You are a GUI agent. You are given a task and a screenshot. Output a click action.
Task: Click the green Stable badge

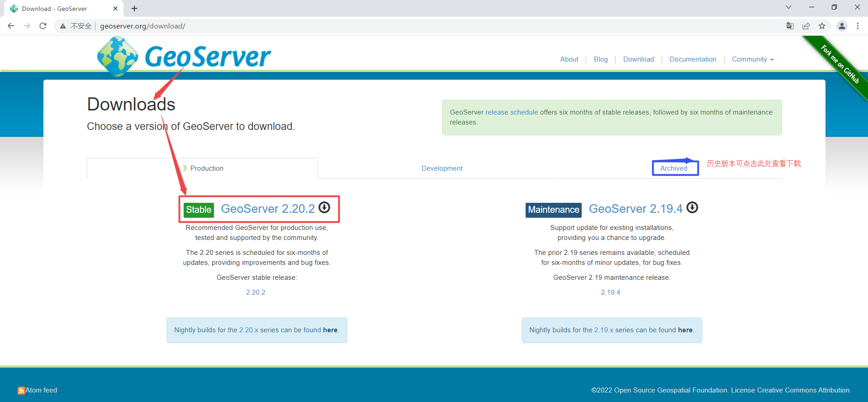[x=199, y=210]
